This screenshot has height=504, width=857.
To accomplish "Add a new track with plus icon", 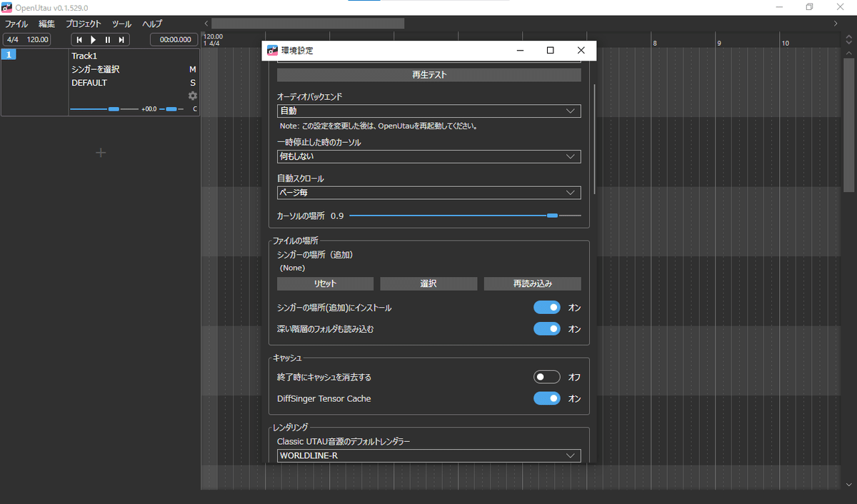I will click(x=101, y=153).
